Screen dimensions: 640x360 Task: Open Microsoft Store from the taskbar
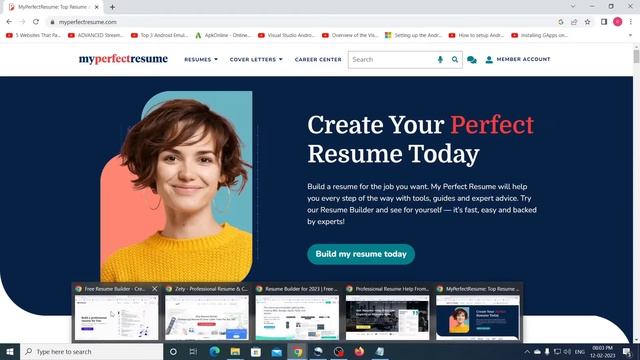click(x=256, y=351)
